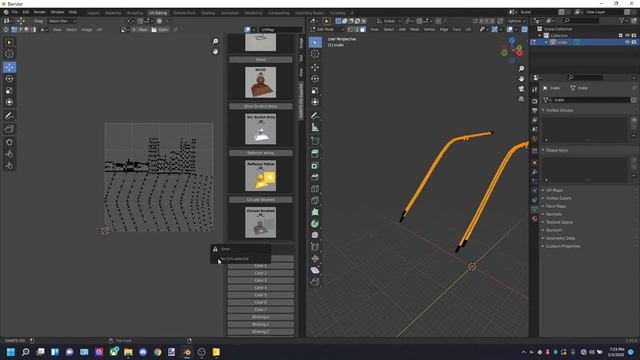Select the Annotate tool in UV editor
This screenshot has height=360, width=640.
click(x=9, y=116)
